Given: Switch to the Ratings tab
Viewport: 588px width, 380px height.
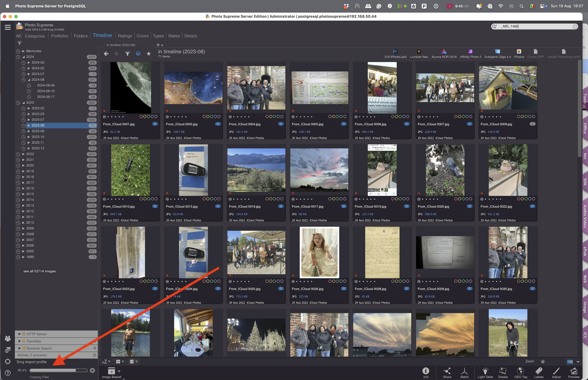Looking at the screenshot, I should (x=125, y=36).
